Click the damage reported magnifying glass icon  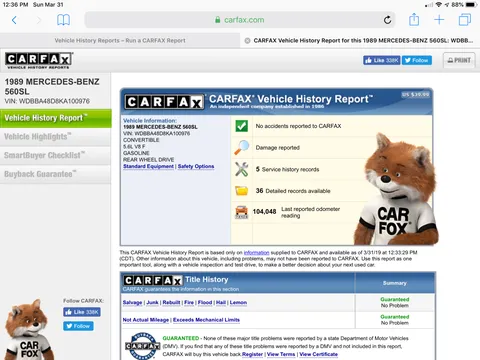tap(241, 147)
